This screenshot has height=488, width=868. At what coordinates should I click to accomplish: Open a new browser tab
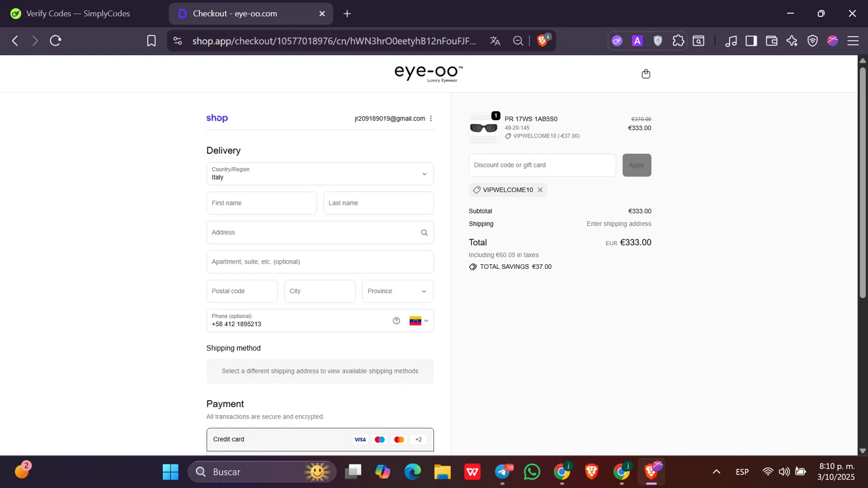tap(347, 13)
